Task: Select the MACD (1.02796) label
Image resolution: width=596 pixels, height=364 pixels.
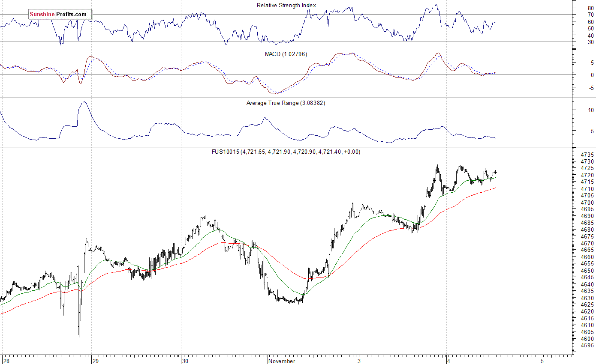Action: (x=286, y=54)
